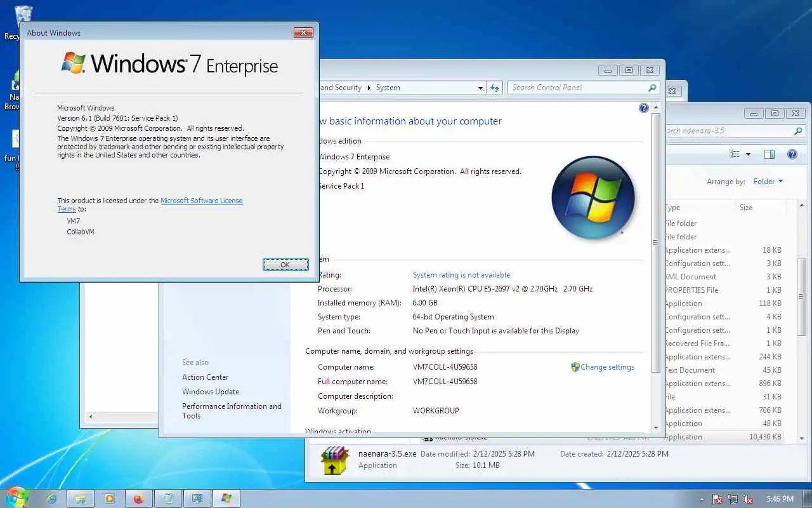The width and height of the screenshot is (812, 508).
Task: Select the PROPERTIES File row
Action: click(724, 290)
